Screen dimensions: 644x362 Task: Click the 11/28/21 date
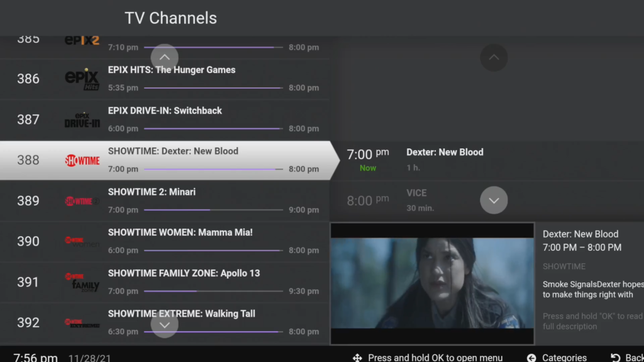pos(89,358)
